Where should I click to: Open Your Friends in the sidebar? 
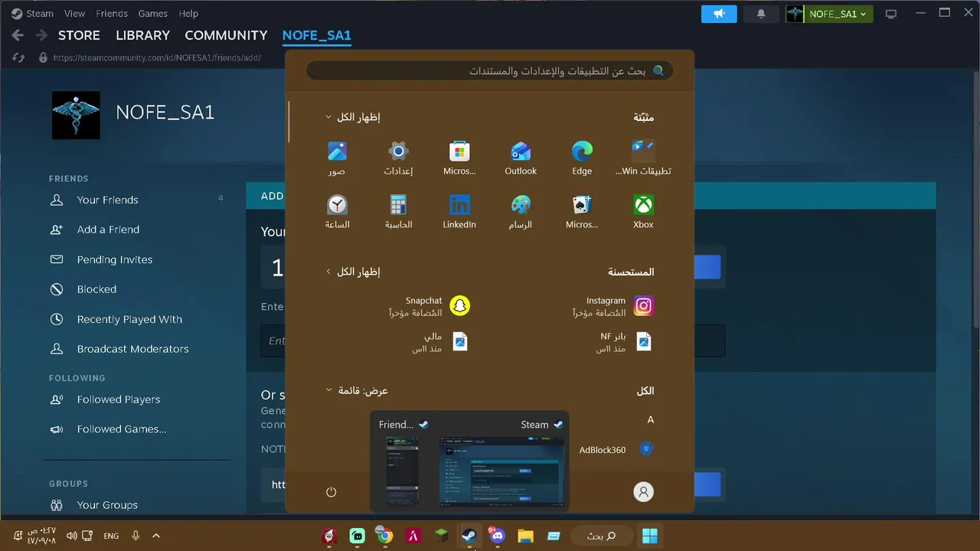(x=107, y=200)
